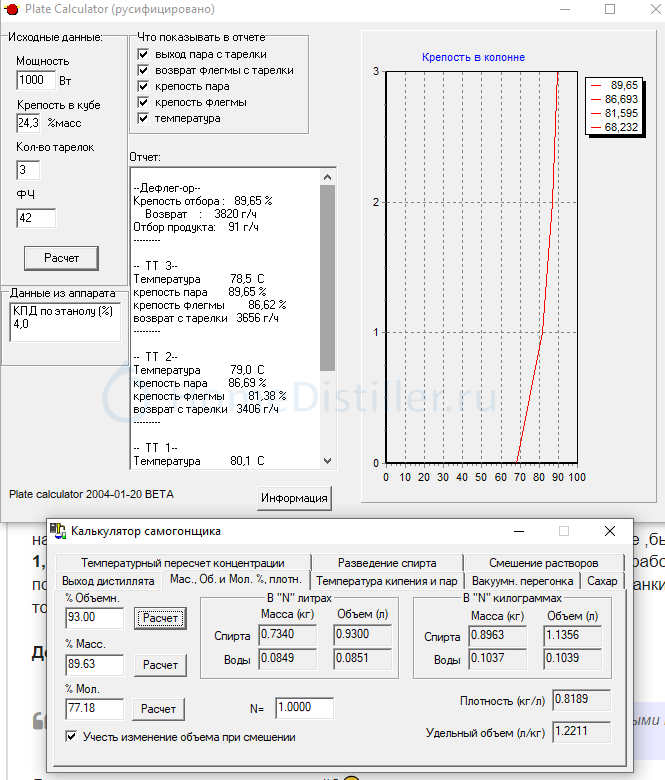Click the % Объемн. input field
This screenshot has width=665, height=780.
coord(95,617)
